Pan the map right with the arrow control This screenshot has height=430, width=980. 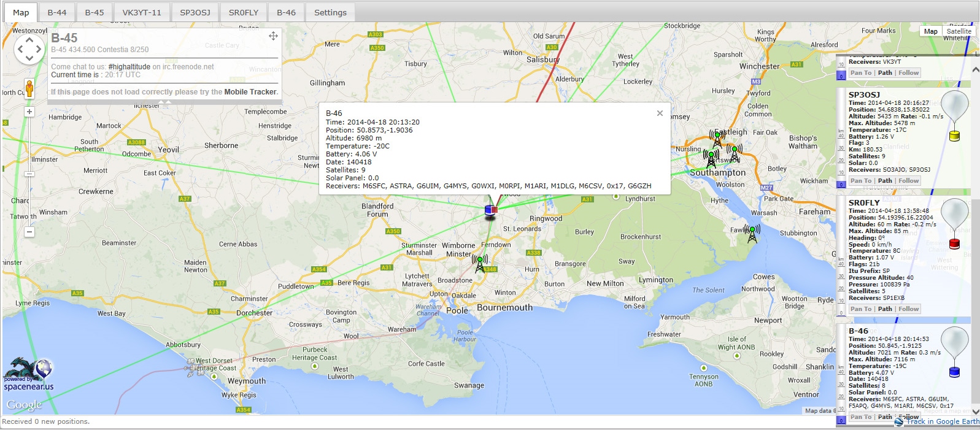pyautogui.click(x=39, y=49)
